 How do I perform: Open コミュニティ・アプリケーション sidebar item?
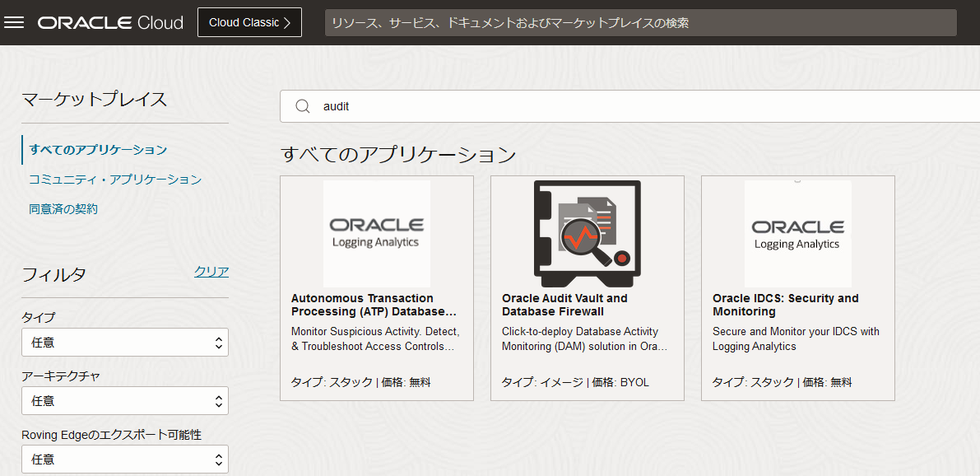[x=115, y=180]
